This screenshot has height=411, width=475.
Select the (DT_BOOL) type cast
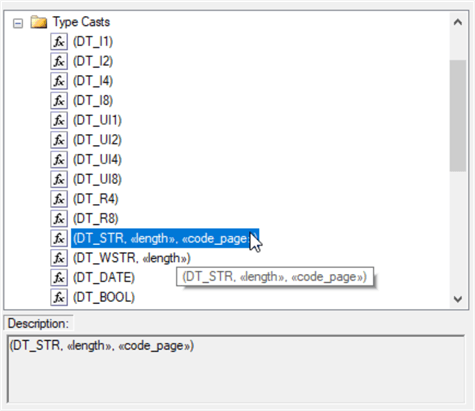(x=104, y=297)
